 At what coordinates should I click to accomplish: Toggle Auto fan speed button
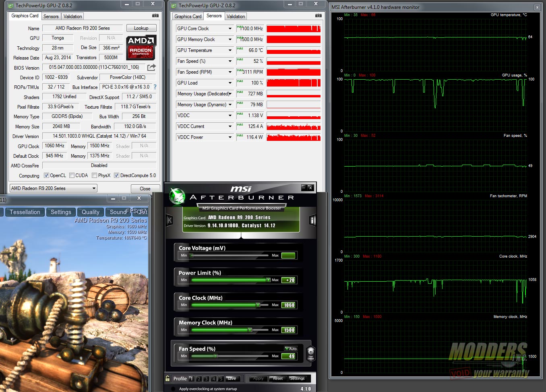click(x=291, y=349)
